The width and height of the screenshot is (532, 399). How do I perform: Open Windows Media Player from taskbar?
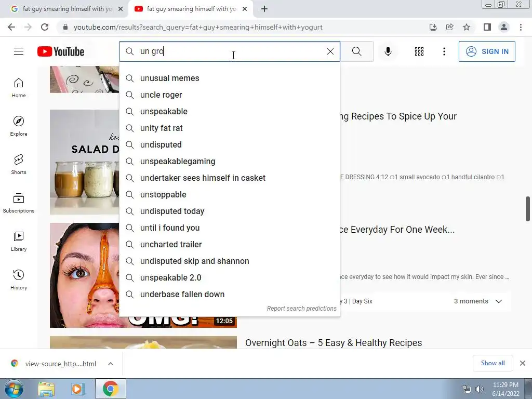[x=77, y=389]
